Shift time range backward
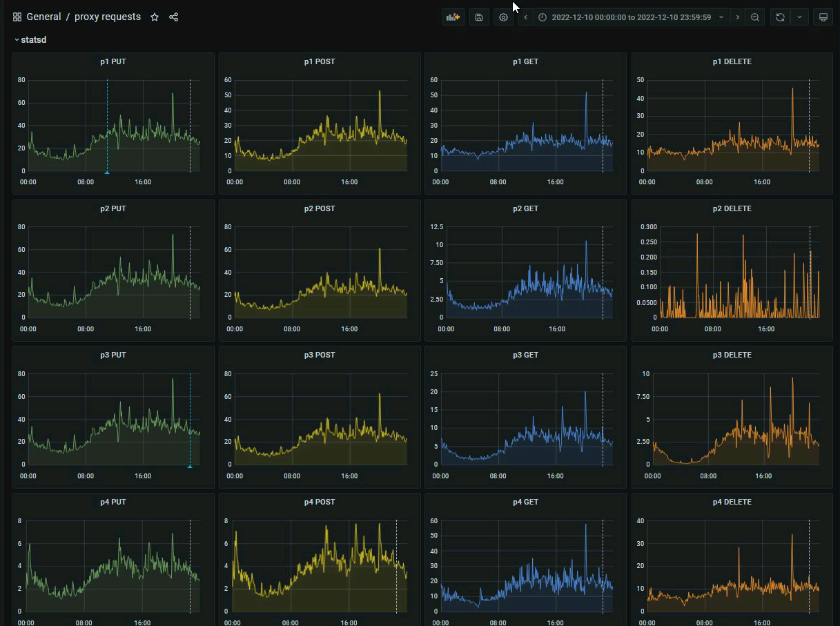The height and width of the screenshot is (626, 840). click(525, 17)
